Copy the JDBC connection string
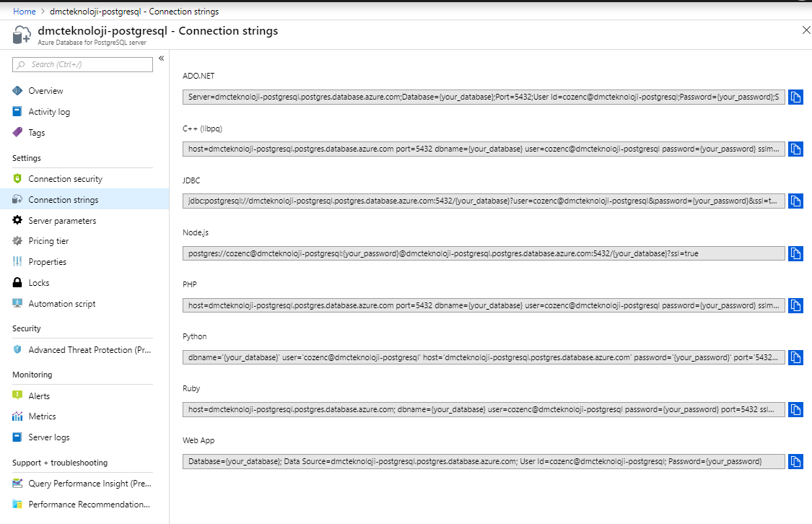812x524 pixels. (x=795, y=201)
